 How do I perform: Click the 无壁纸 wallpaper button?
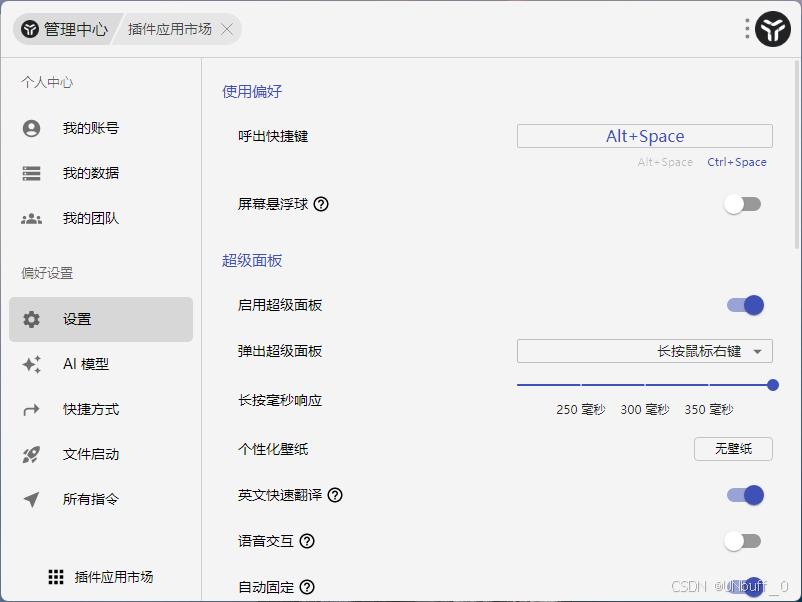coord(733,449)
